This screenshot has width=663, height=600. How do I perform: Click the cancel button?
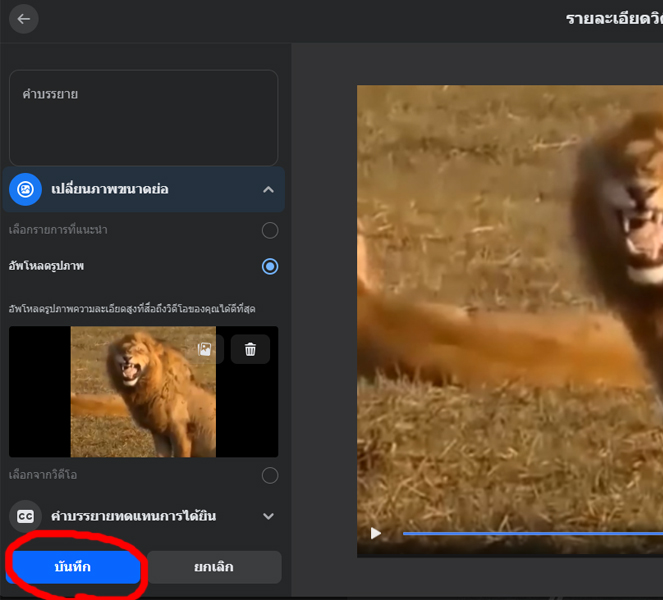point(214,567)
